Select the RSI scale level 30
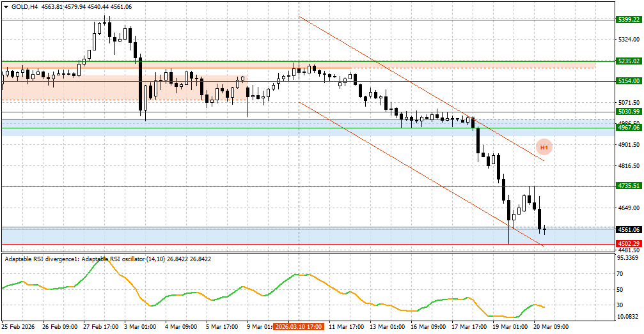644x334 pixels. [x=620, y=305]
